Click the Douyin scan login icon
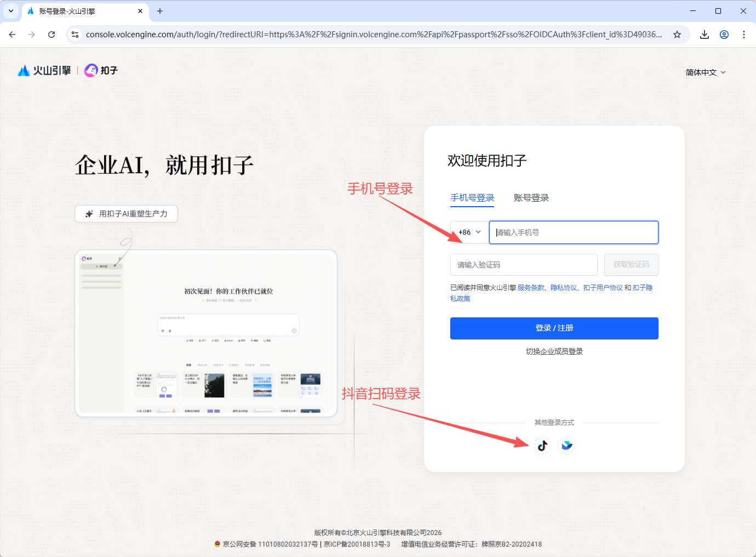 tap(542, 446)
